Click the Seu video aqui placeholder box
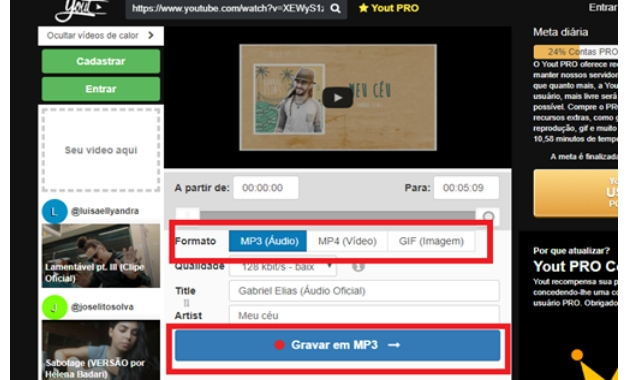 point(101,150)
